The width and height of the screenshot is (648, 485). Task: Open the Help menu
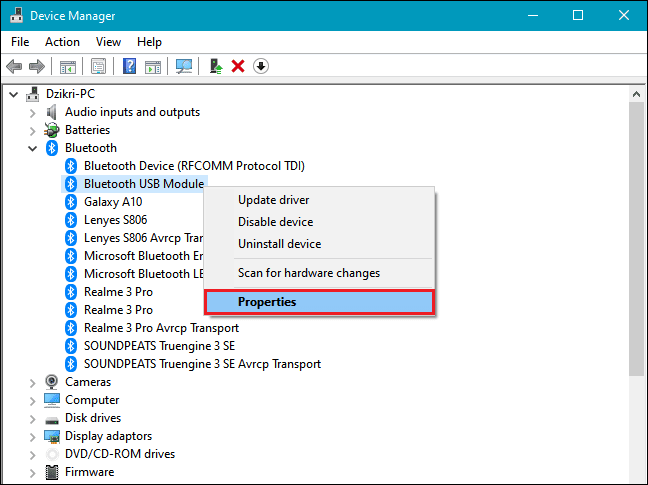click(x=149, y=42)
